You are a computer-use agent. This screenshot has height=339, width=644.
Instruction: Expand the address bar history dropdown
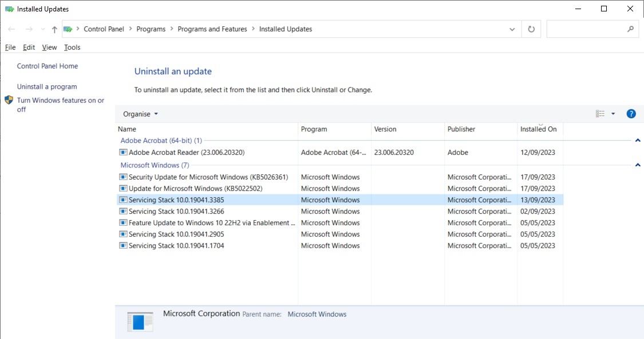tap(512, 29)
